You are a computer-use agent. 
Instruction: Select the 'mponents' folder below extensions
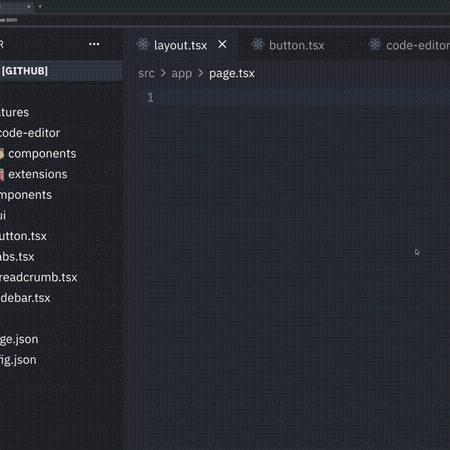coord(26,195)
